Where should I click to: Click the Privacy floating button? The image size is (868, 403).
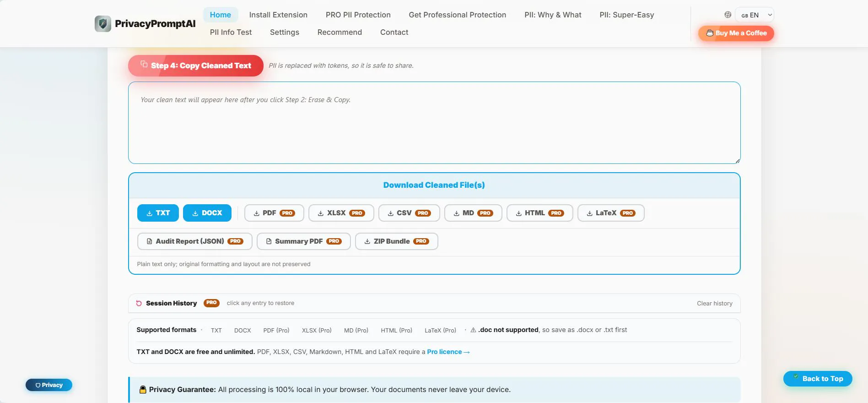(49, 385)
